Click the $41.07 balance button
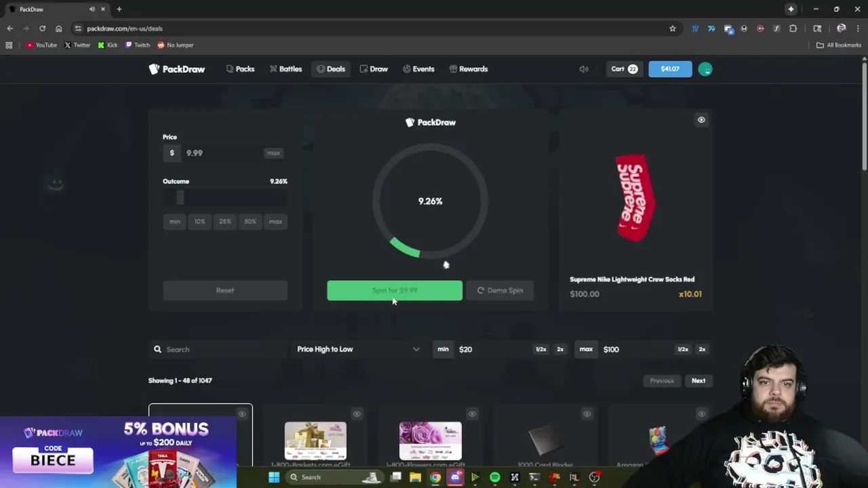Viewport: 868px width, 488px height. click(x=670, y=69)
